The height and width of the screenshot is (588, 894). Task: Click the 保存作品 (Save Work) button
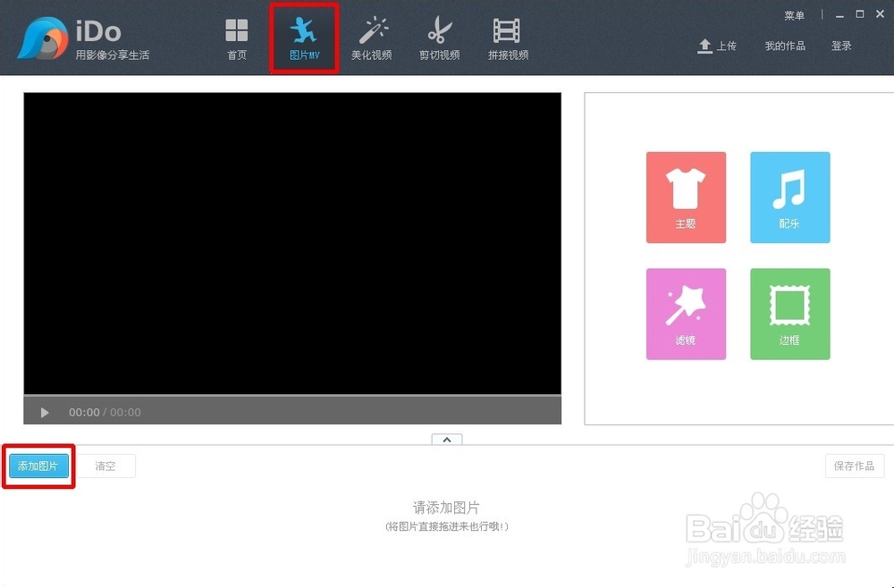point(855,466)
